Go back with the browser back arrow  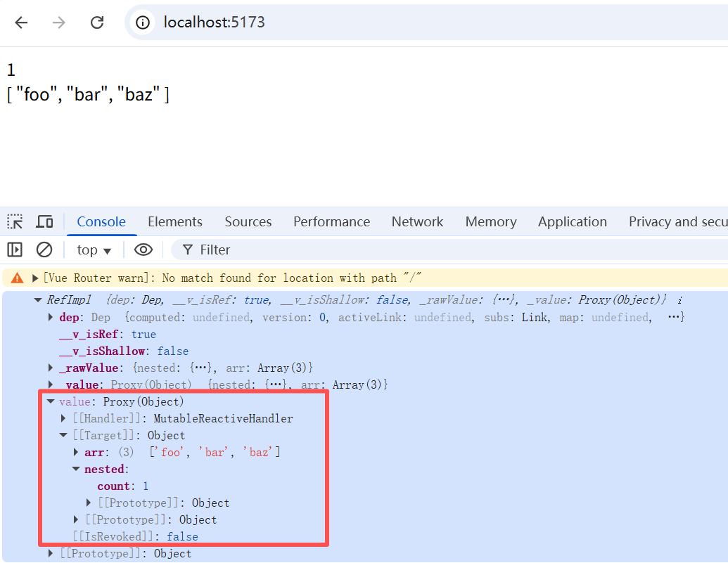(21, 22)
